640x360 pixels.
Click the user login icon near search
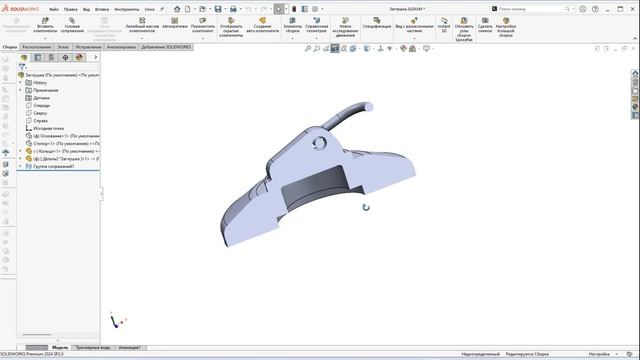583,9
